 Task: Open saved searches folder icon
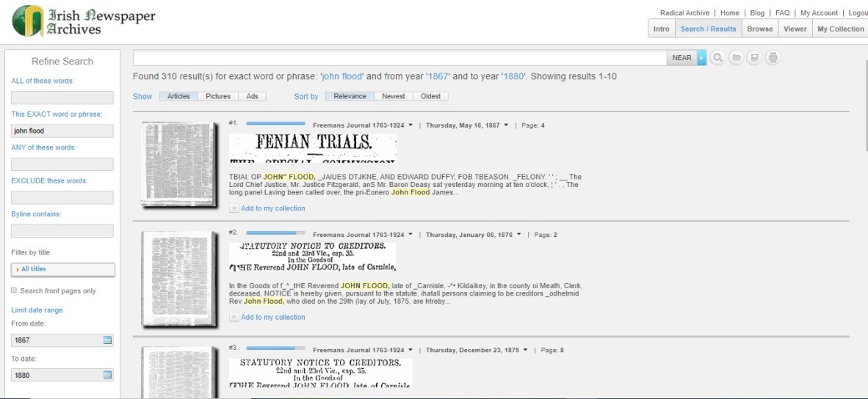point(736,57)
